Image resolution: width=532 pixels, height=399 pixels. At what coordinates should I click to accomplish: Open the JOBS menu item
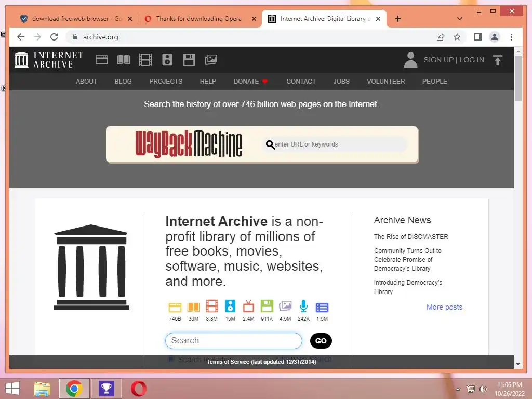(341, 82)
